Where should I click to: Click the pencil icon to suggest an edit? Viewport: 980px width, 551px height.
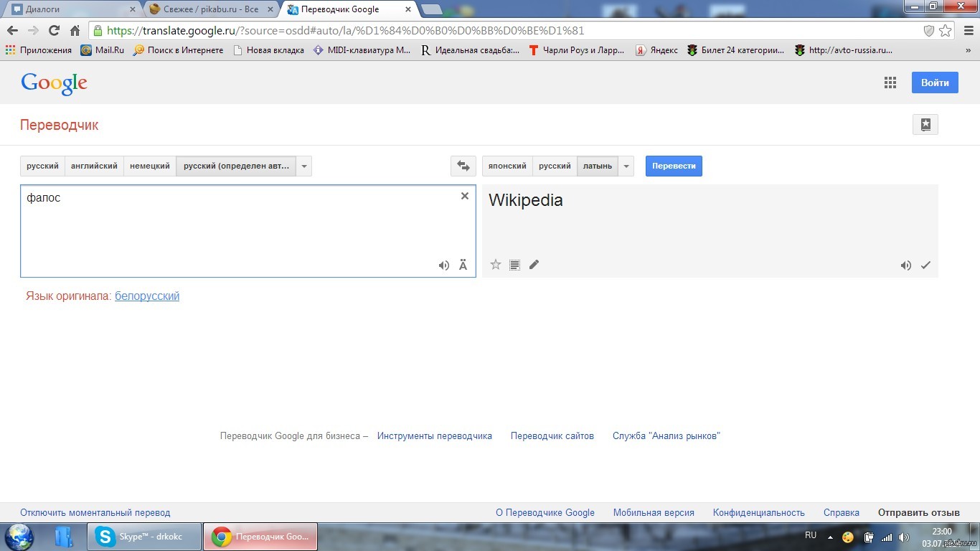(534, 265)
